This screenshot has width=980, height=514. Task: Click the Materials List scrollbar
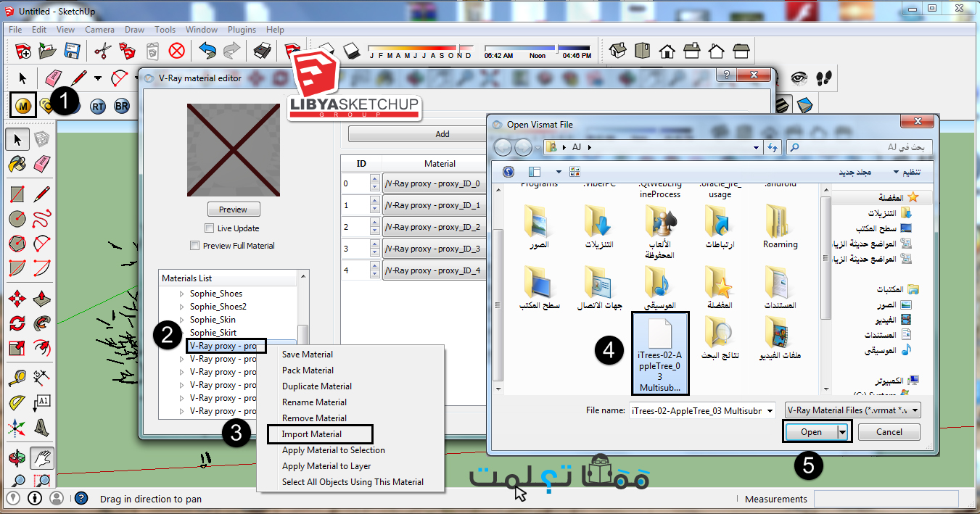coord(304,344)
